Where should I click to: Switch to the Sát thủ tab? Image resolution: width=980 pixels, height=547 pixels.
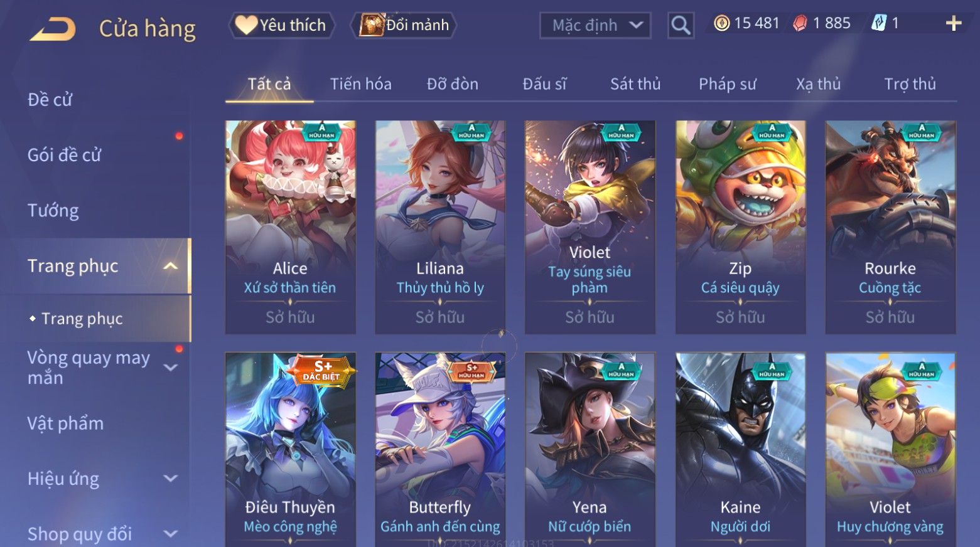635,84
